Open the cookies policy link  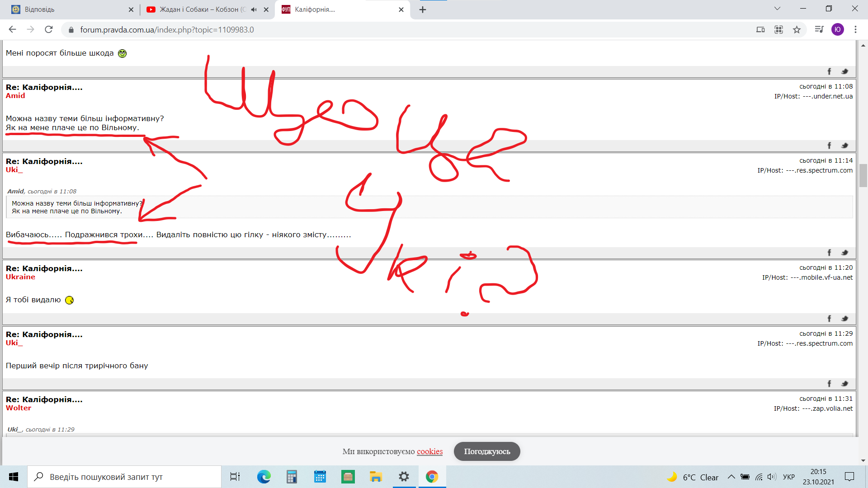tap(429, 451)
